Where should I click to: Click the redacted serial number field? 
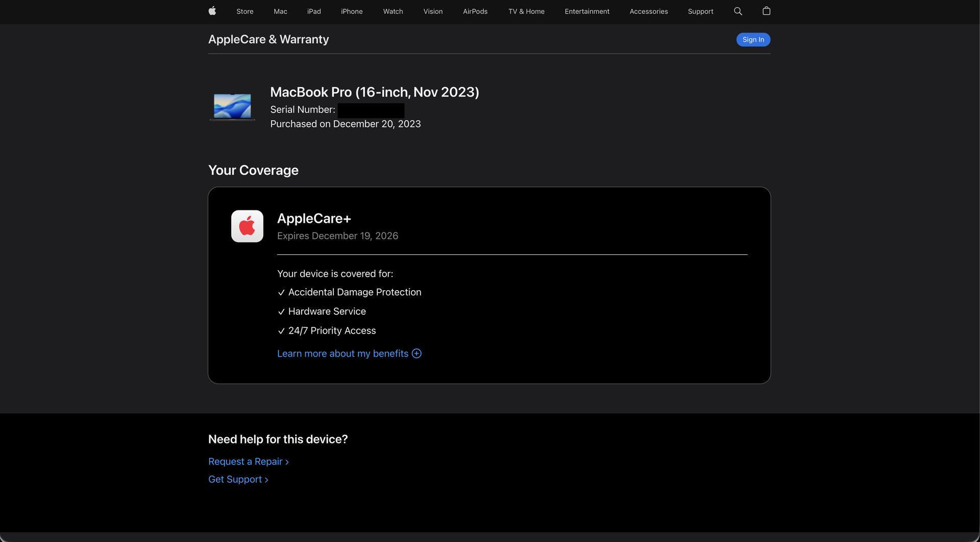tap(371, 110)
